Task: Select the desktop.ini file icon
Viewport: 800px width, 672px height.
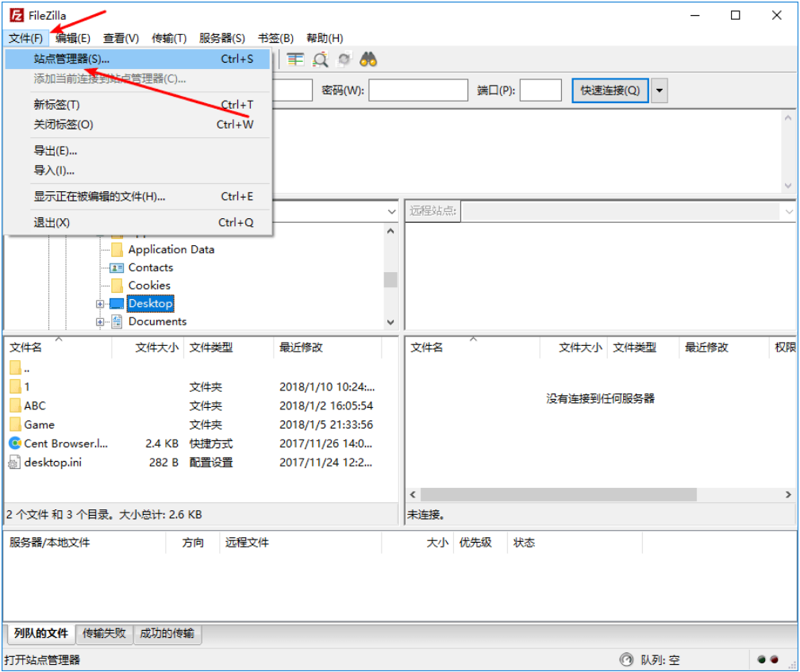Action: (x=15, y=463)
